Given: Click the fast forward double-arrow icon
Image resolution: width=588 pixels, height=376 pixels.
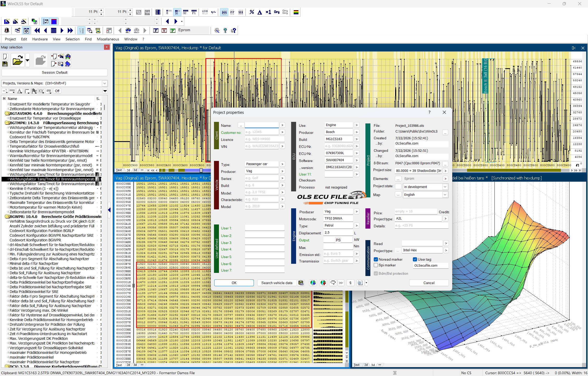Looking at the screenshot, I should 70,30.
